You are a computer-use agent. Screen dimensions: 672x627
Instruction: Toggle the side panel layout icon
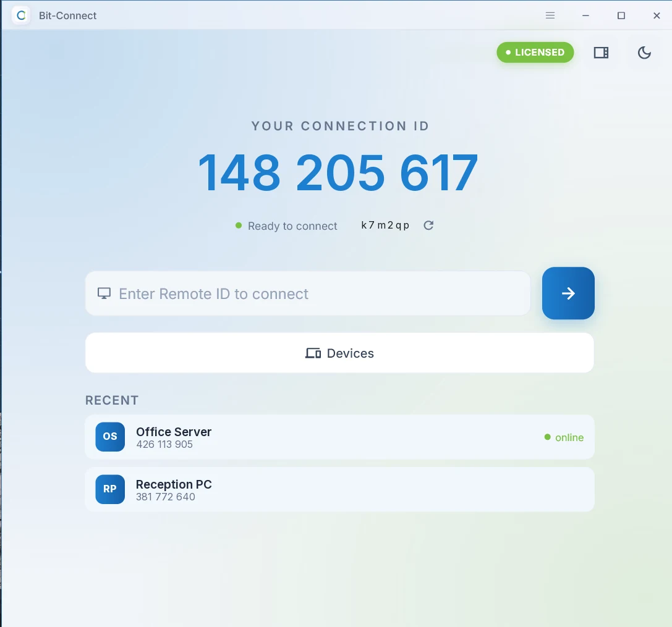(x=601, y=53)
